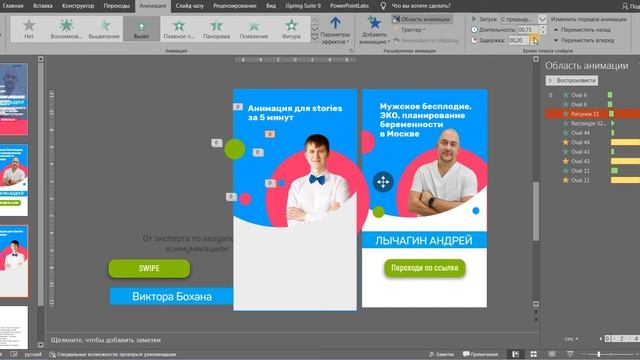The width and height of the screenshot is (640, 360).
Task: Select the doctor slide thumbnail in panel
Action: click(x=14, y=180)
